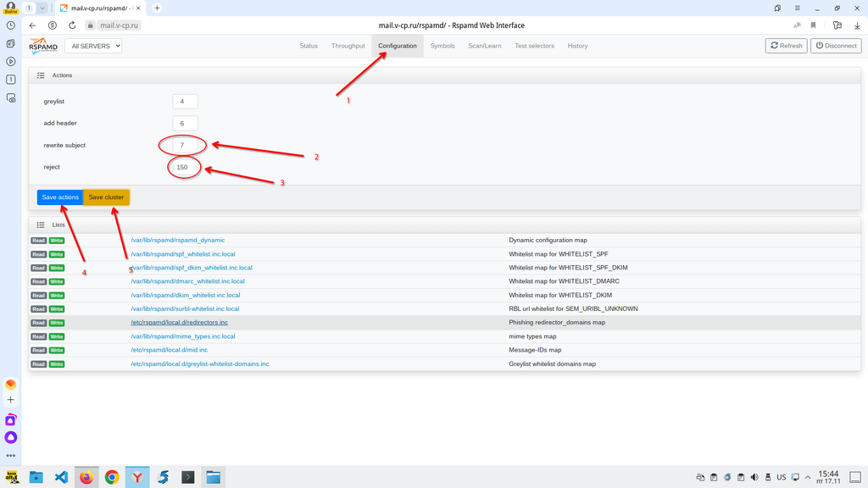868x488 pixels.
Task: Open the spf_whitelist.inc.local map link
Action: tap(182, 254)
